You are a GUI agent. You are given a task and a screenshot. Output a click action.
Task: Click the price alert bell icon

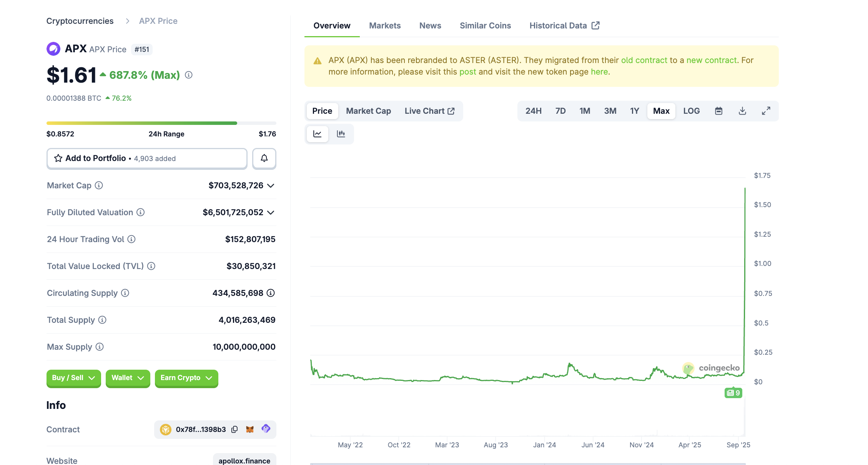pyautogui.click(x=264, y=158)
